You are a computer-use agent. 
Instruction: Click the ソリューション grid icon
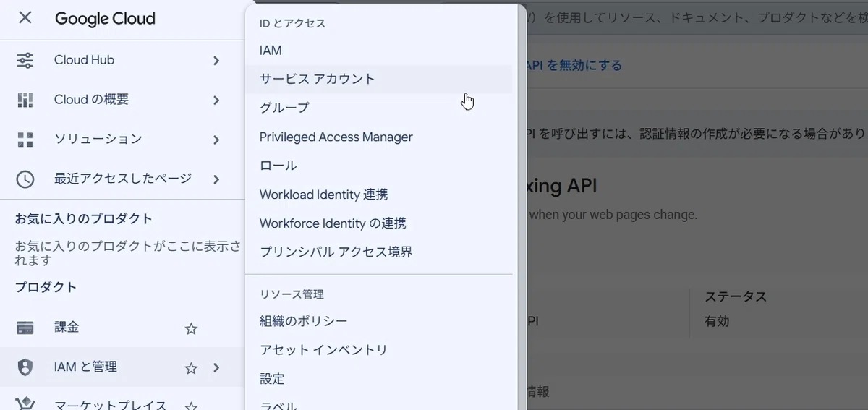click(25, 140)
